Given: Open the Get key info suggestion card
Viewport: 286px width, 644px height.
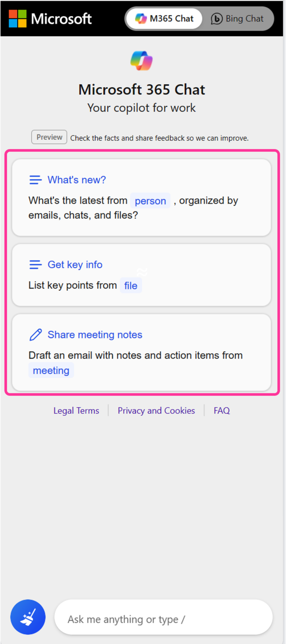Looking at the screenshot, I should (141, 275).
